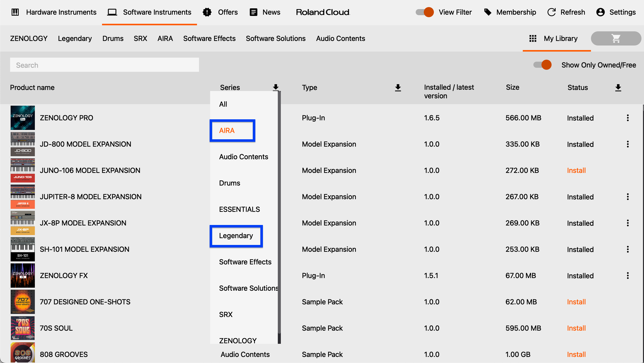Image resolution: width=644 pixels, height=363 pixels.
Task: Open the shopping cart
Action: (616, 38)
